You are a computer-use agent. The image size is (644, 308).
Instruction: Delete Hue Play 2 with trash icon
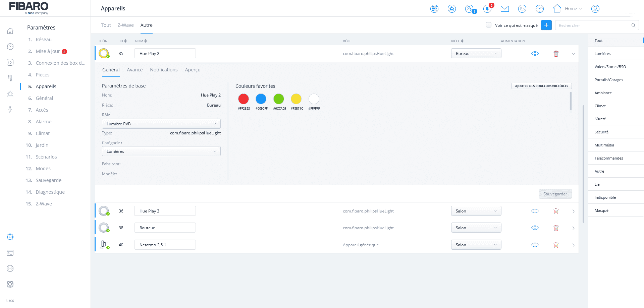pos(556,54)
